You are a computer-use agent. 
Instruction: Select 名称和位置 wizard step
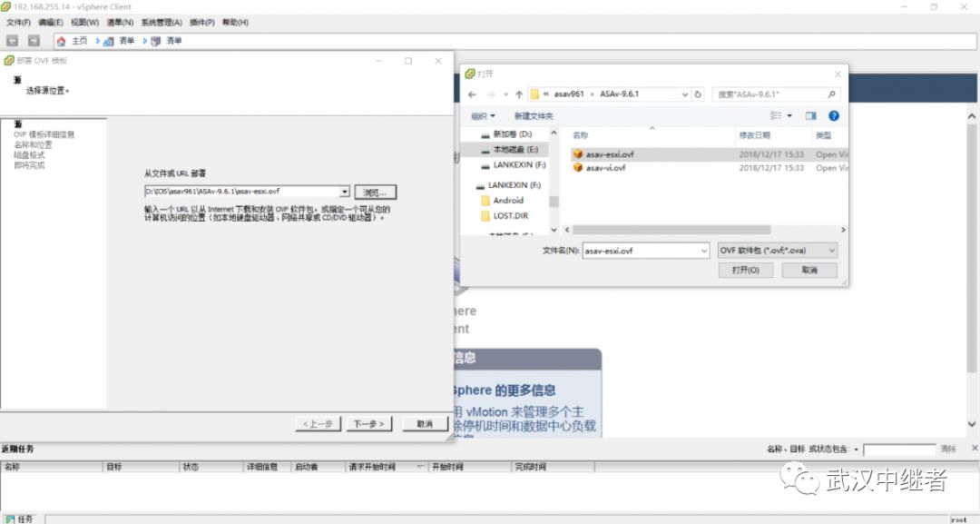click(34, 145)
